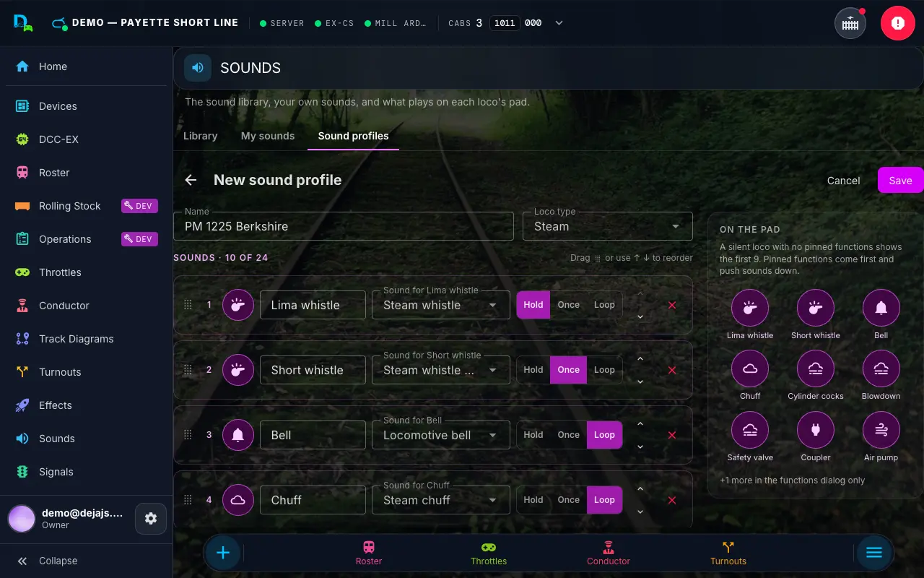Open Rolling Stock section
The width and height of the screenshot is (924, 578).
(x=87, y=206)
